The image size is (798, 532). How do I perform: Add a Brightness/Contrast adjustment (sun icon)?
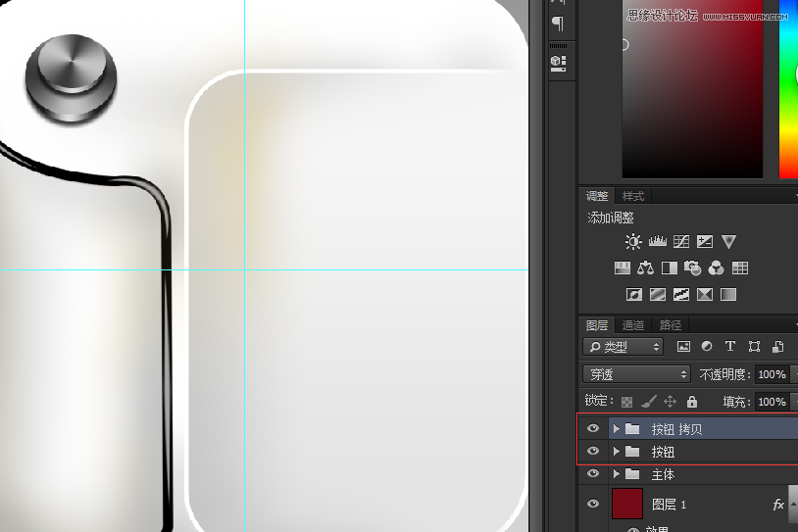[633, 242]
